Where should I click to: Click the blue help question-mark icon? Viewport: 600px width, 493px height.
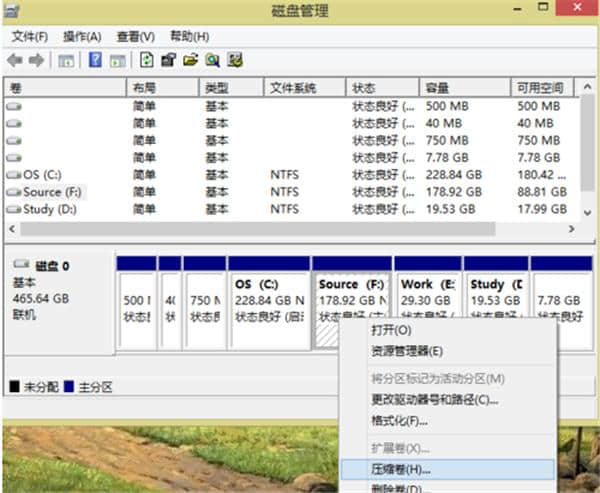pyautogui.click(x=95, y=60)
